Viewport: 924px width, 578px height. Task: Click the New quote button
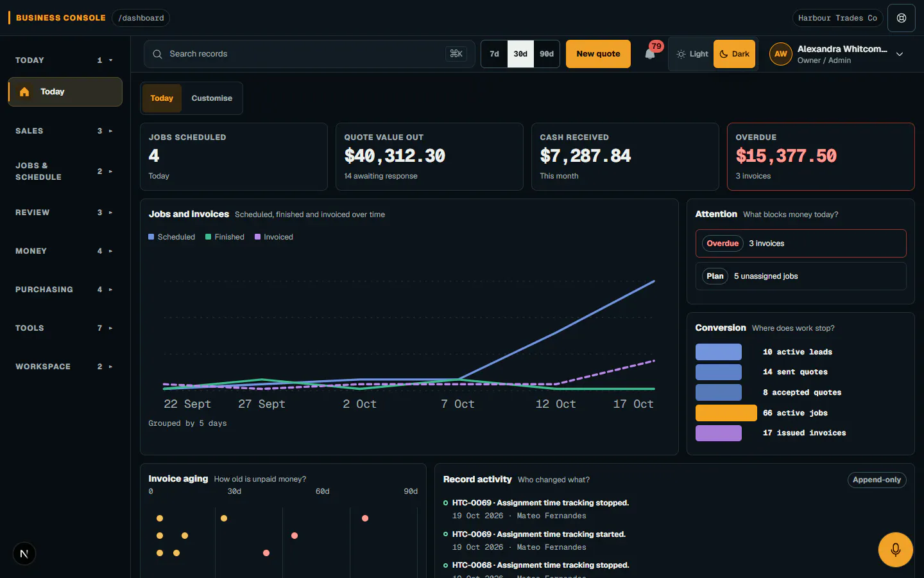[598, 54]
